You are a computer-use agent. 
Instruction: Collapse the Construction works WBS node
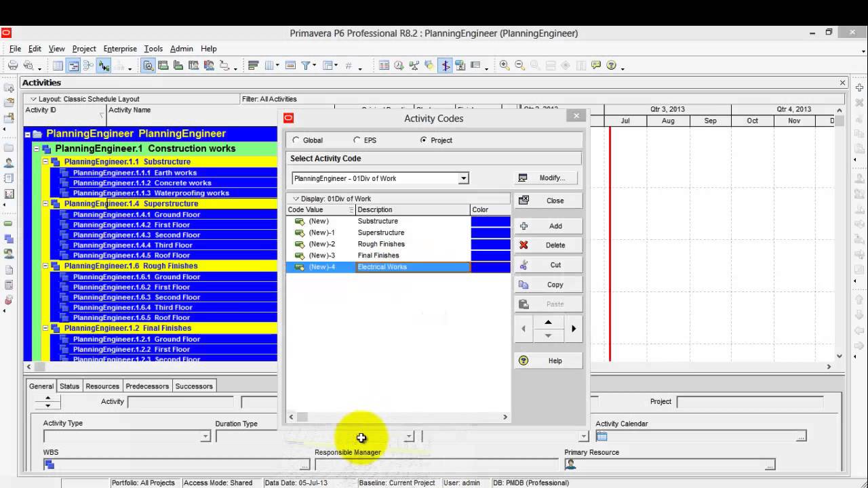[x=37, y=149]
